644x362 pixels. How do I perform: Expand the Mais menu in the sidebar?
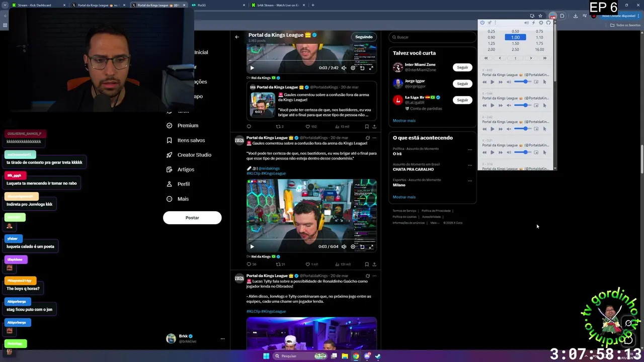point(177,199)
